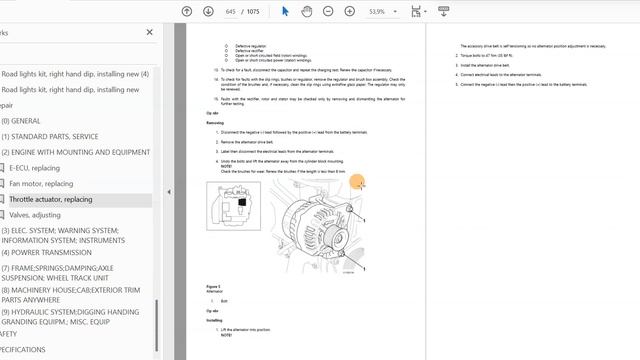Open the (0) GENERAL bookmark
The width and height of the screenshot is (640, 360).
(21, 121)
